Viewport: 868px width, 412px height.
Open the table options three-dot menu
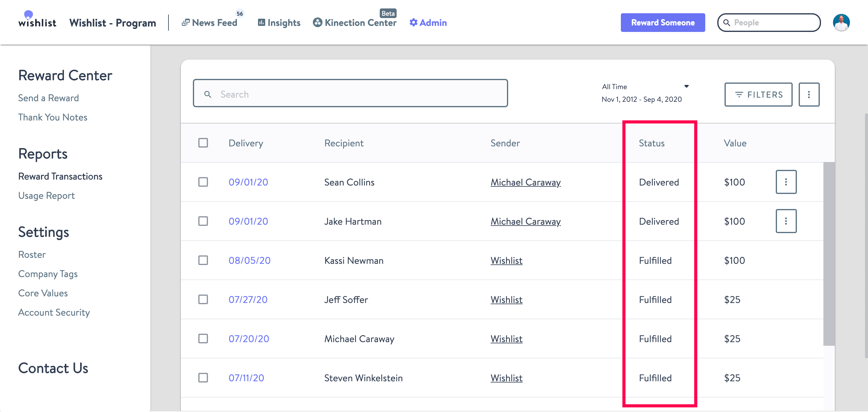point(809,95)
